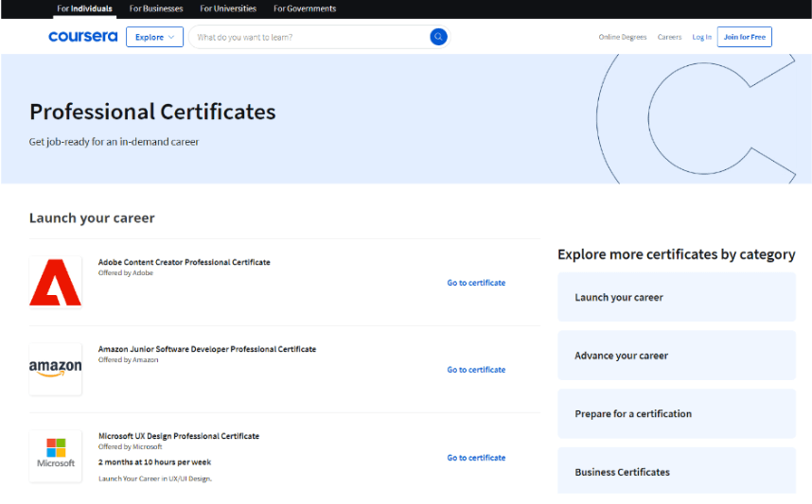Click 'Launch Your Career in UX/UI Design.' text

click(x=155, y=478)
